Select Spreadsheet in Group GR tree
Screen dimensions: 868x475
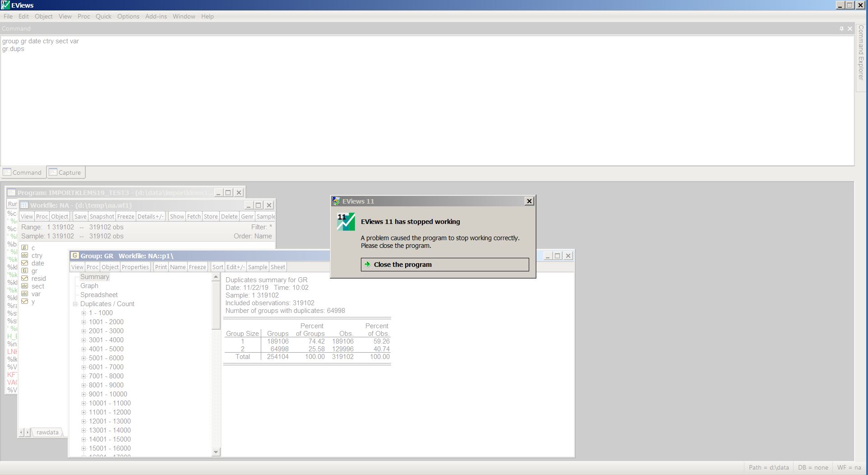pyautogui.click(x=99, y=295)
